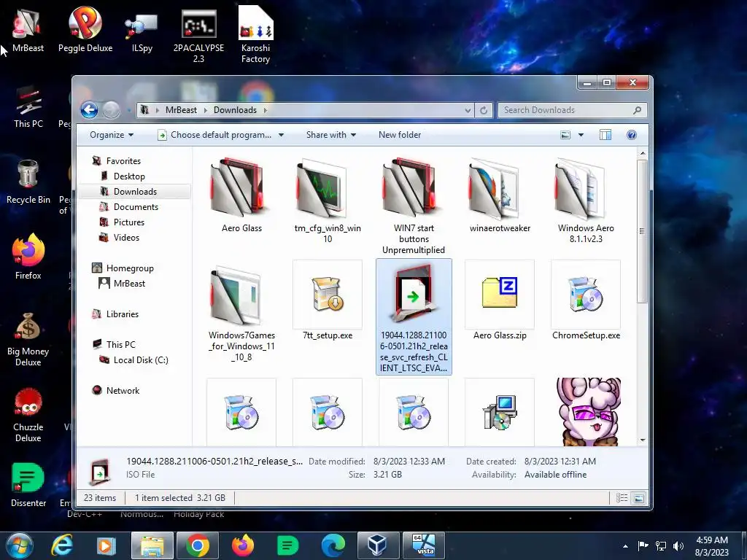
Task: Refresh the Downloads folder view
Action: point(483,110)
